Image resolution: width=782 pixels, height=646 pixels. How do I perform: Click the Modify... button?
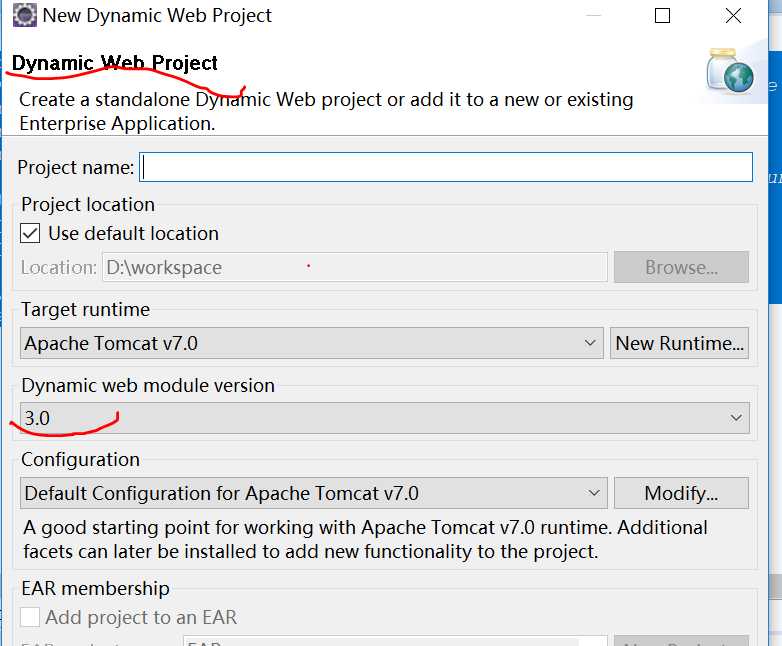click(681, 493)
